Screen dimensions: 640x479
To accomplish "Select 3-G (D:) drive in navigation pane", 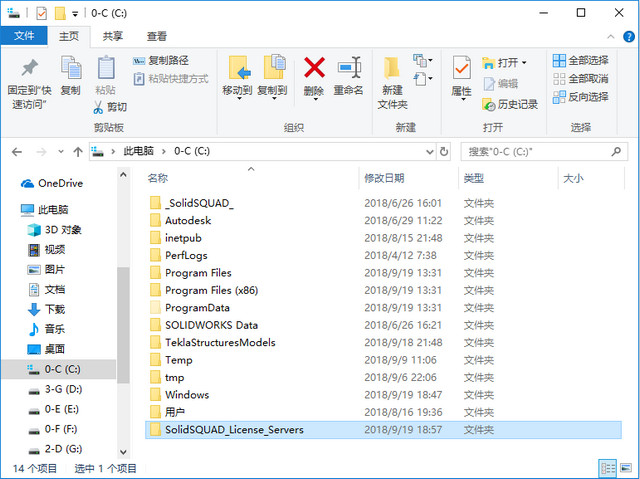I will pyautogui.click(x=63, y=389).
